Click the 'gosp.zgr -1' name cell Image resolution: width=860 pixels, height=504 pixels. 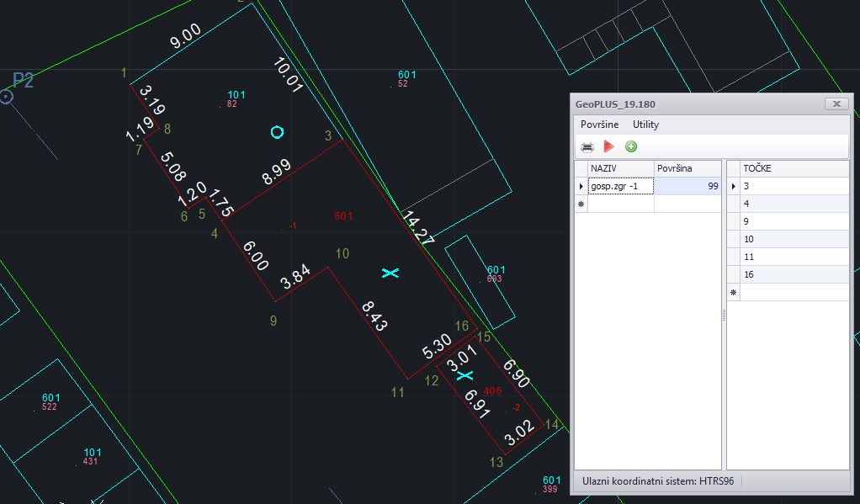pyautogui.click(x=621, y=186)
